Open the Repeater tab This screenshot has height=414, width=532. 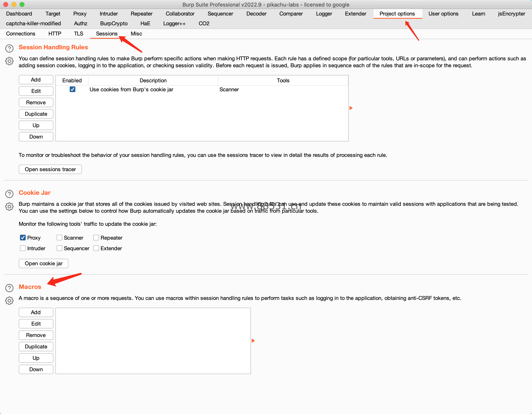(x=142, y=14)
